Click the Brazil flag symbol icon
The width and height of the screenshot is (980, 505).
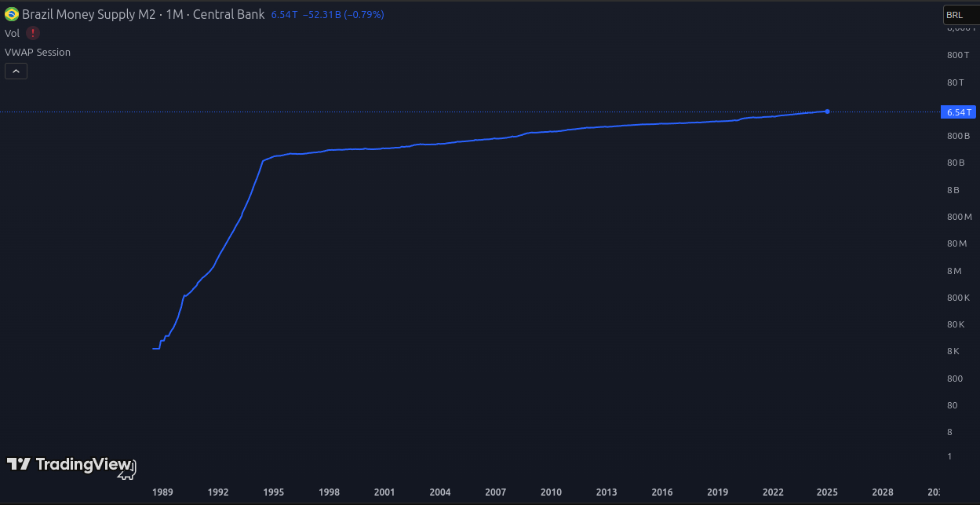12,14
